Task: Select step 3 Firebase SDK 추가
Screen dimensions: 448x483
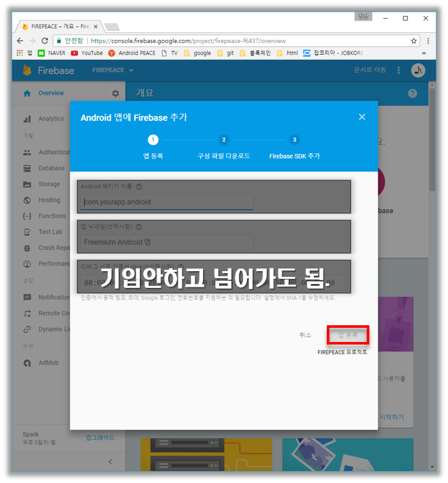Action: point(295,147)
